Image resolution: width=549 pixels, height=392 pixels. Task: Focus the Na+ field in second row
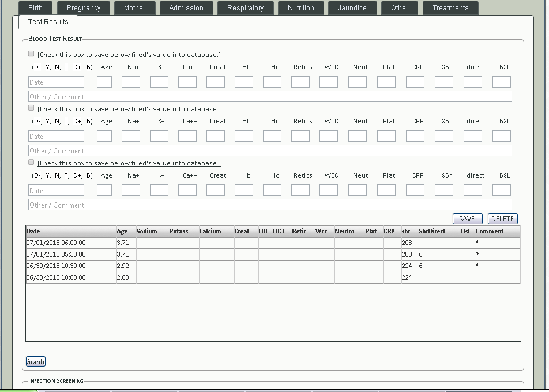point(131,137)
